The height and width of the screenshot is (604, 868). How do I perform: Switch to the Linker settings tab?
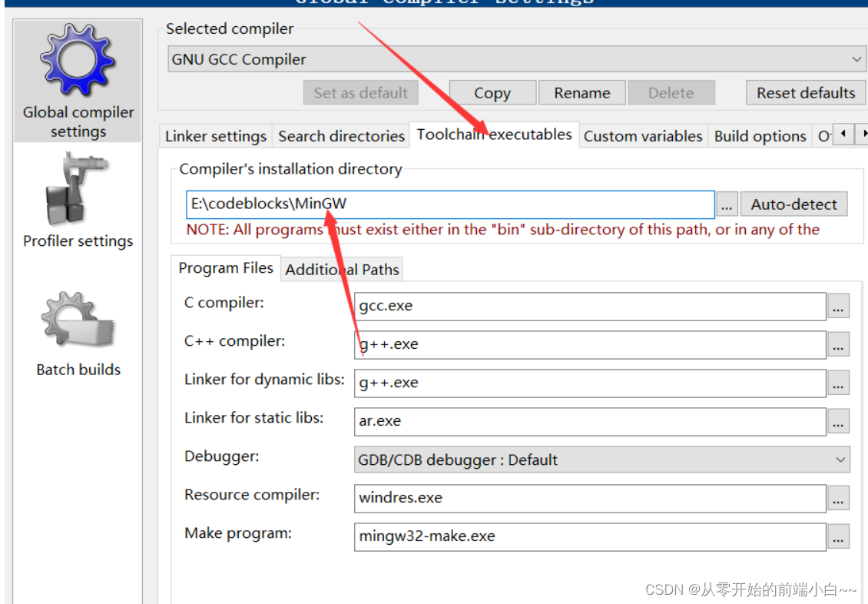click(x=215, y=135)
